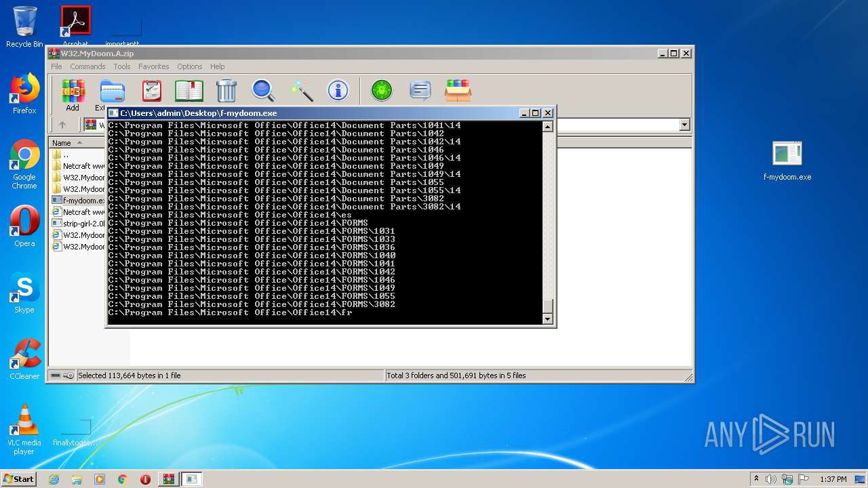Select the Acrobat desktop shortcut

pos(75,26)
